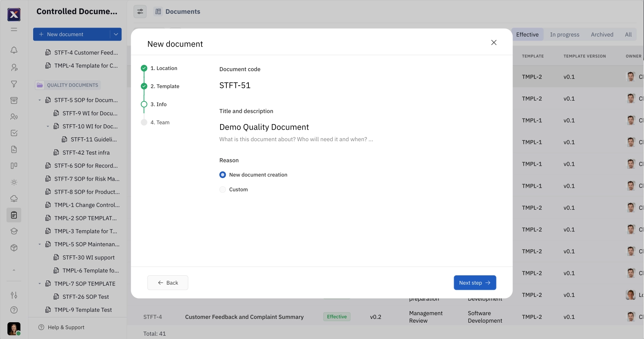Click the completed checkmark beside Location step
644x339 pixels.
tap(144, 68)
